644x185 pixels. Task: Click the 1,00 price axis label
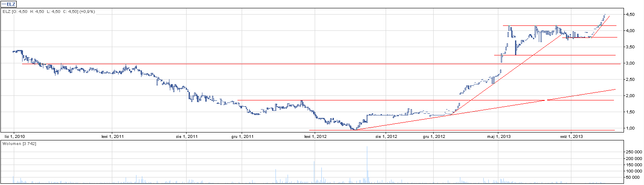[629, 128]
